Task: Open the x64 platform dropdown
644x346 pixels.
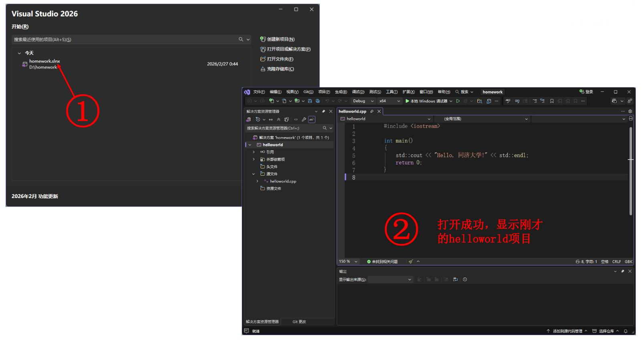Action: tap(390, 101)
